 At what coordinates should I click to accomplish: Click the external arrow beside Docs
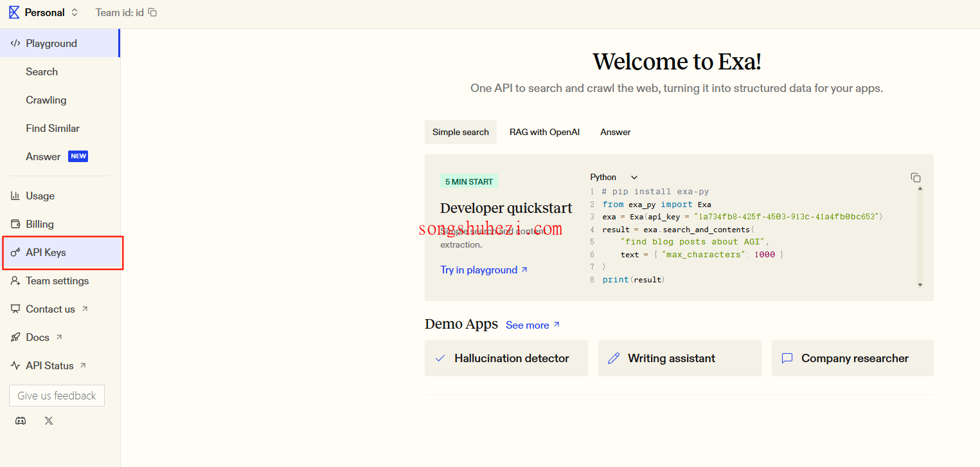coord(59,337)
